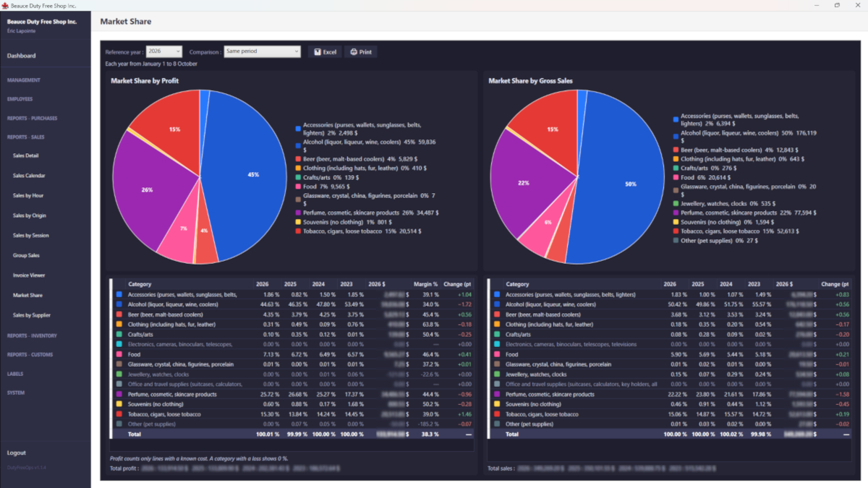Go to the Dashboard

coord(21,56)
